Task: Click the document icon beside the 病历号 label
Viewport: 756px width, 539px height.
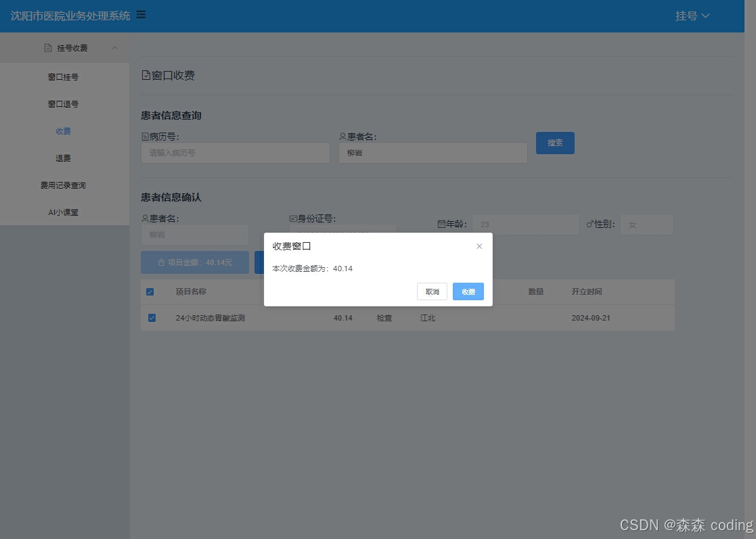Action: (x=146, y=136)
